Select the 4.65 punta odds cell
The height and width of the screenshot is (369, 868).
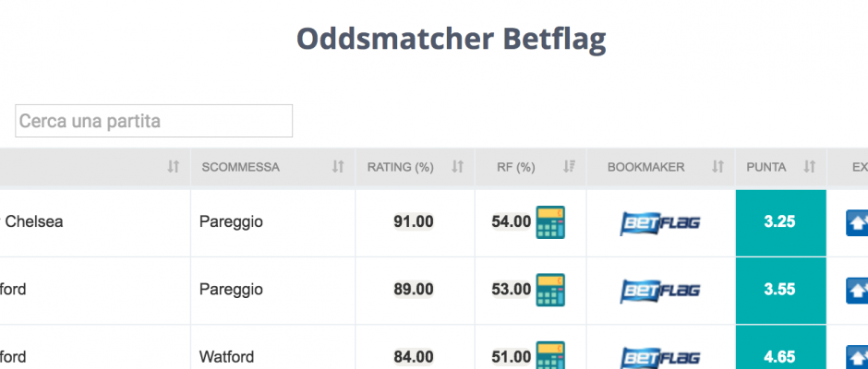click(780, 348)
